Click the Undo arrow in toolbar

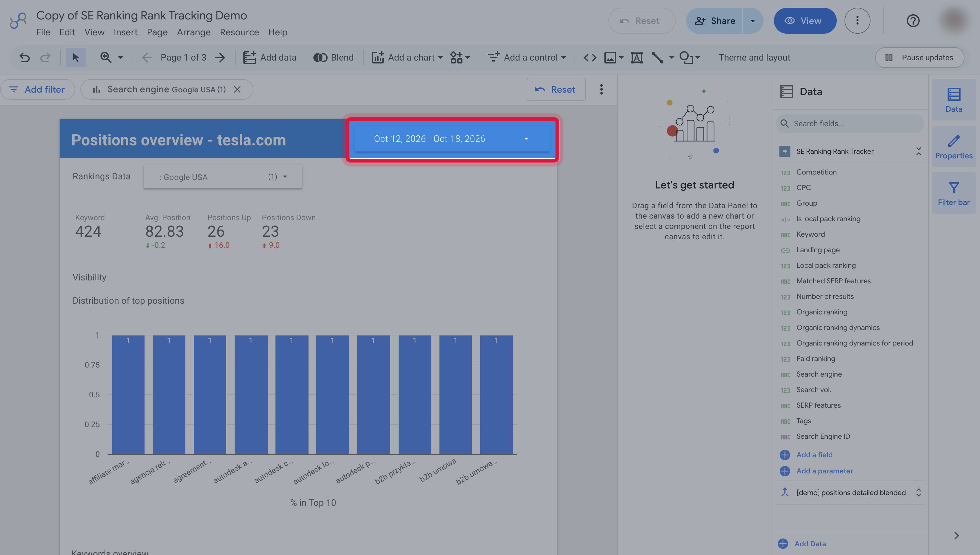[25, 58]
